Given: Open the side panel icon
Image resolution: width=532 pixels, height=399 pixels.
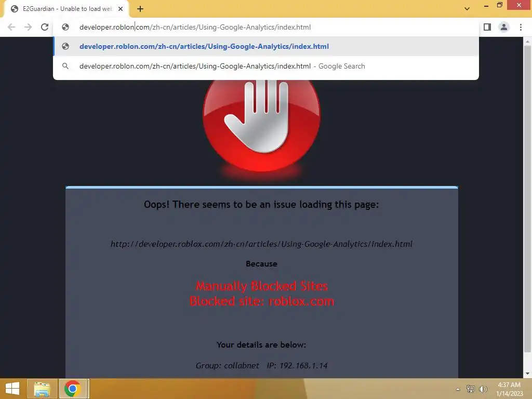Looking at the screenshot, I should click(x=487, y=27).
